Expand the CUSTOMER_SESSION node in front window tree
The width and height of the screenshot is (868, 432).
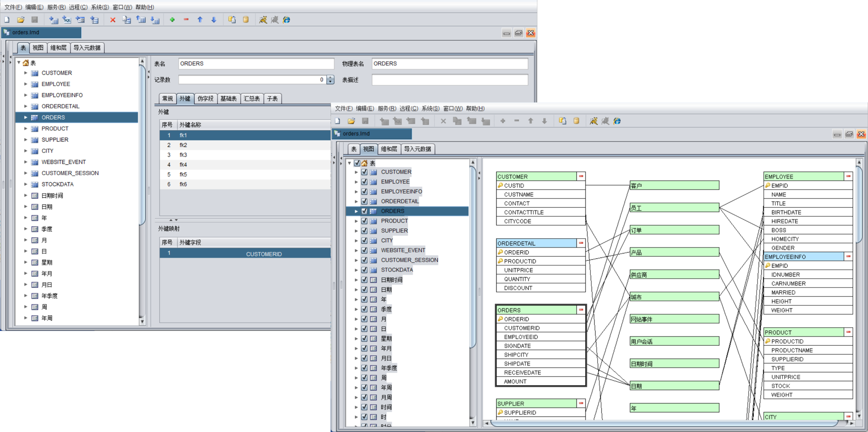(x=356, y=260)
